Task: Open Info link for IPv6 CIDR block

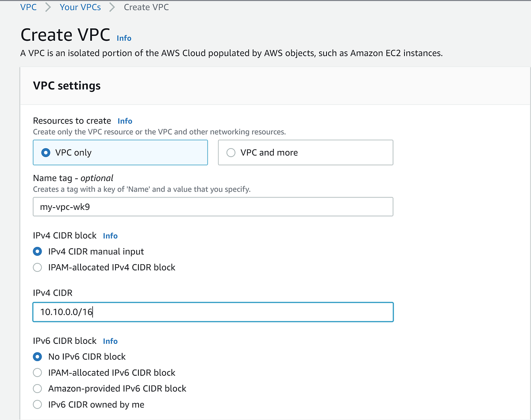Action: pyautogui.click(x=110, y=341)
